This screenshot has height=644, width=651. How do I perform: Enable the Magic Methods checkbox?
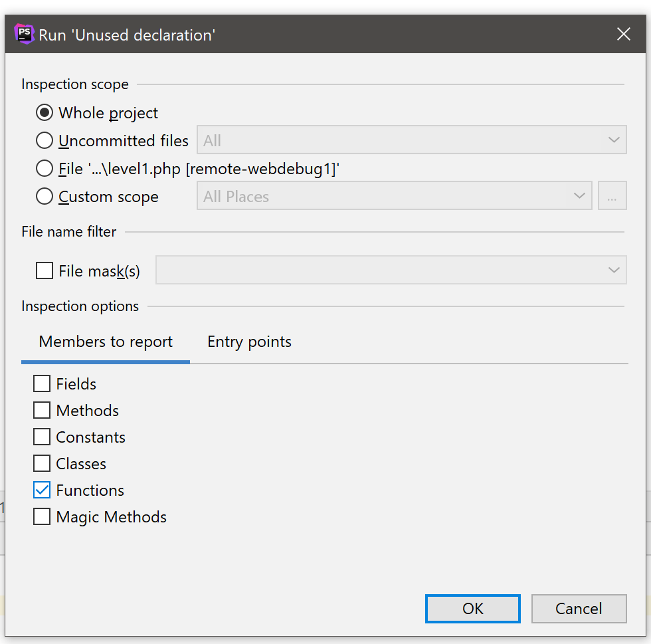click(42, 517)
